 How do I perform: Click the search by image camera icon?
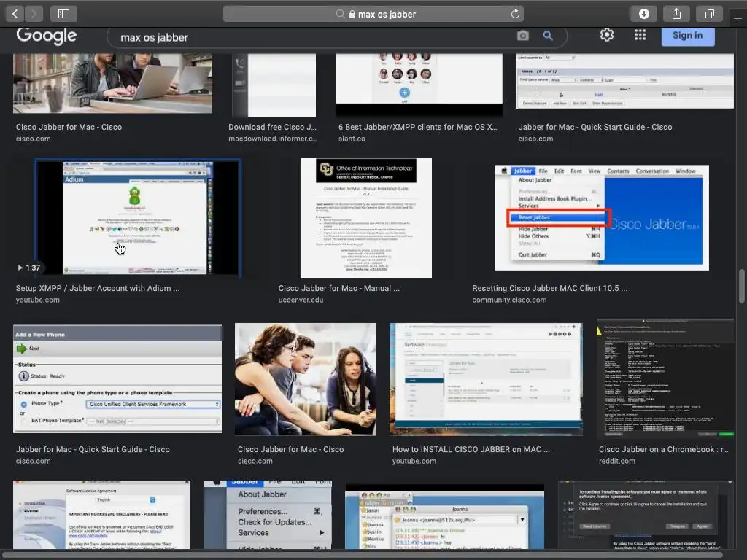pyautogui.click(x=522, y=36)
